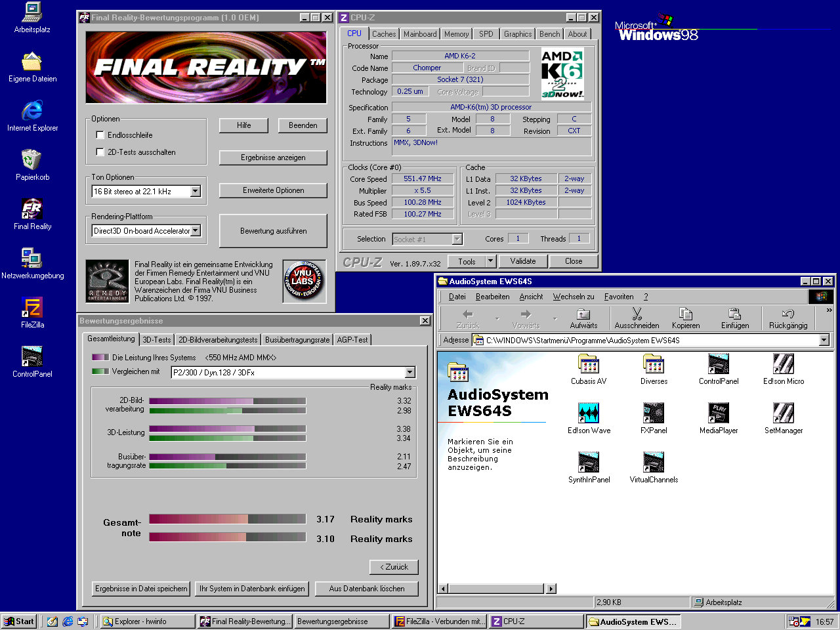The image size is (840, 630).
Task: Select the FileZilla desktop shortcut
Action: tap(32, 307)
